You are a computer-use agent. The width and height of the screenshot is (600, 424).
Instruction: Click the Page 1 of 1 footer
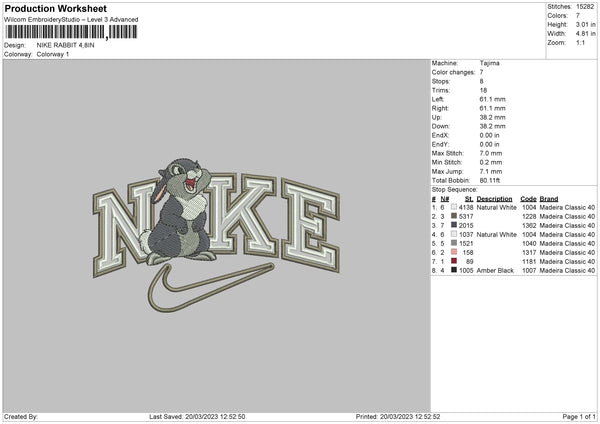(579, 417)
